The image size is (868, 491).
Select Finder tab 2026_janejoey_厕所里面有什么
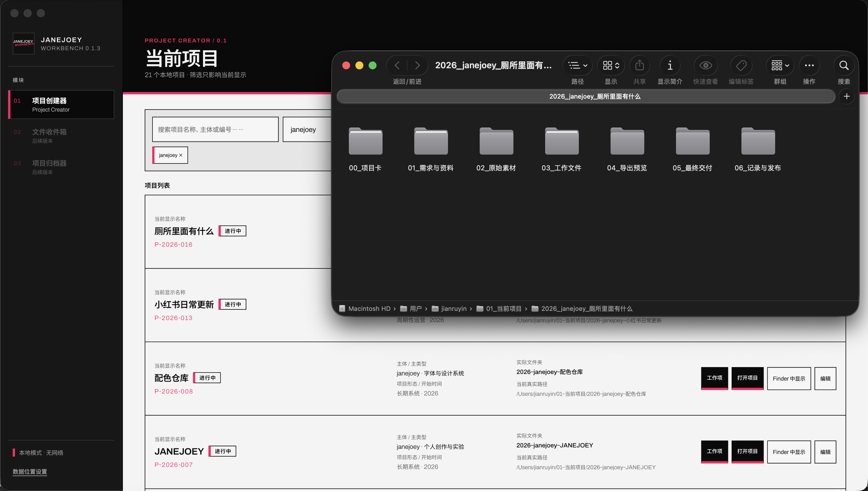586,97
